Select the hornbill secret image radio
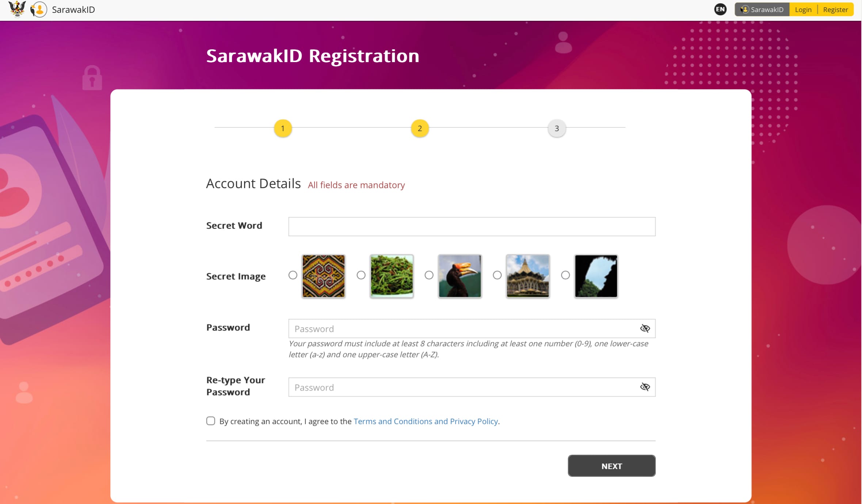The width and height of the screenshot is (862, 504). click(x=429, y=275)
